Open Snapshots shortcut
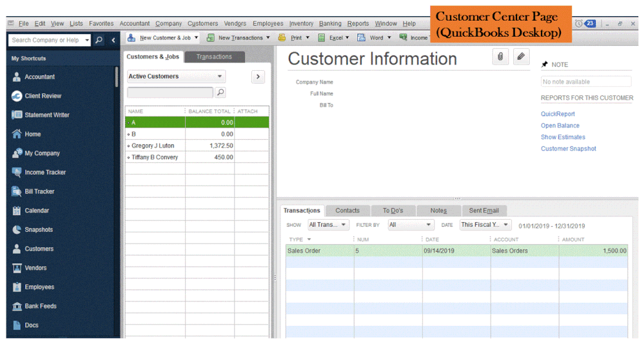The width and height of the screenshot is (644, 362). point(33,229)
